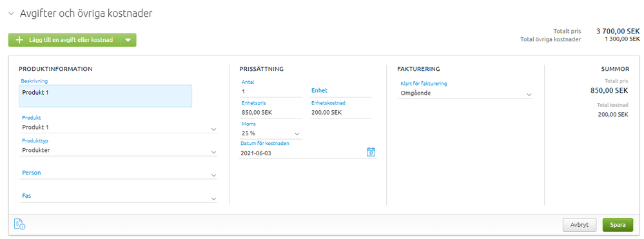The width and height of the screenshot is (644, 239).
Task: Open the Moms 25 % dropdown
Action: tap(271, 133)
